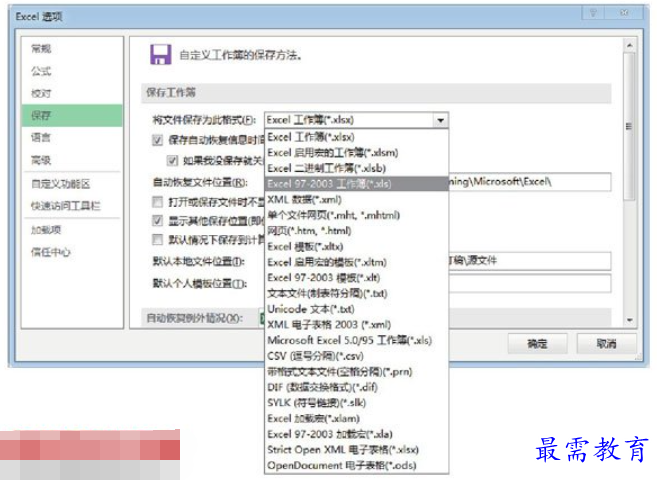The height and width of the screenshot is (481, 657).
Task: Choose Excel 加载宏(*.xlam) format
Action: coord(357,418)
